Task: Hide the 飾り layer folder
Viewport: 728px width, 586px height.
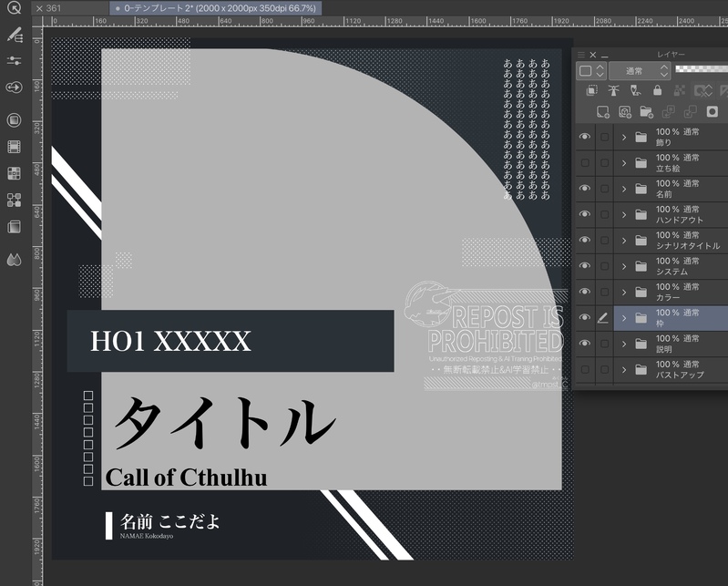Action: (x=585, y=137)
